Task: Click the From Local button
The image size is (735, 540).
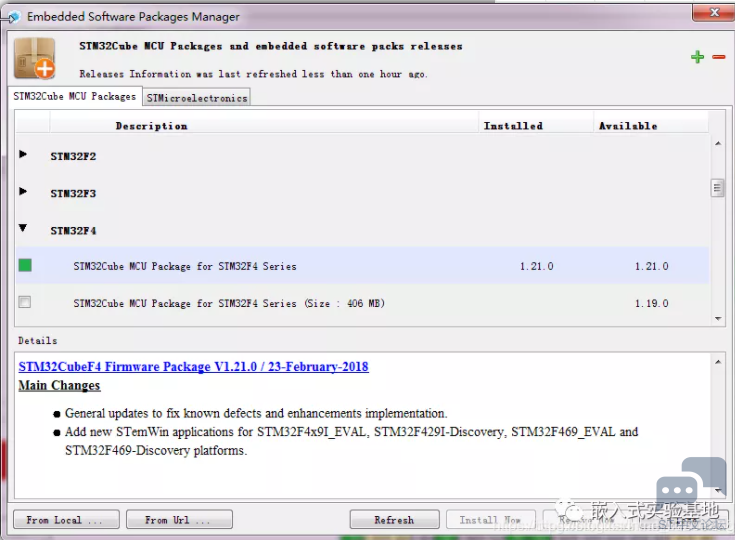Action: click(x=66, y=519)
